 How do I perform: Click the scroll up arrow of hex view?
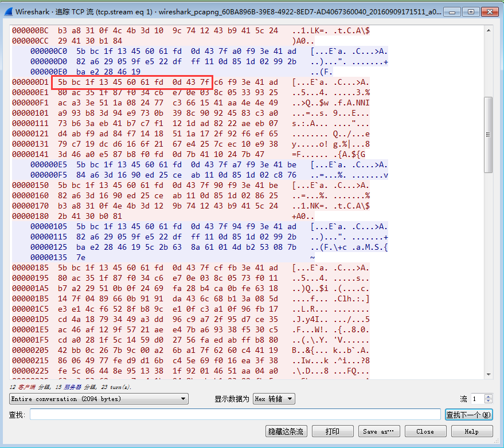coord(489,31)
